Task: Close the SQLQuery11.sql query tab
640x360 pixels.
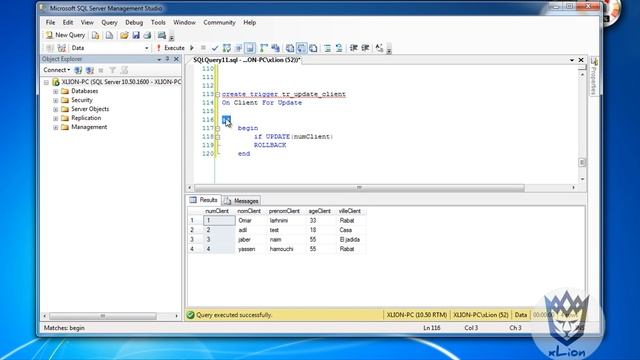Action: [x=581, y=60]
